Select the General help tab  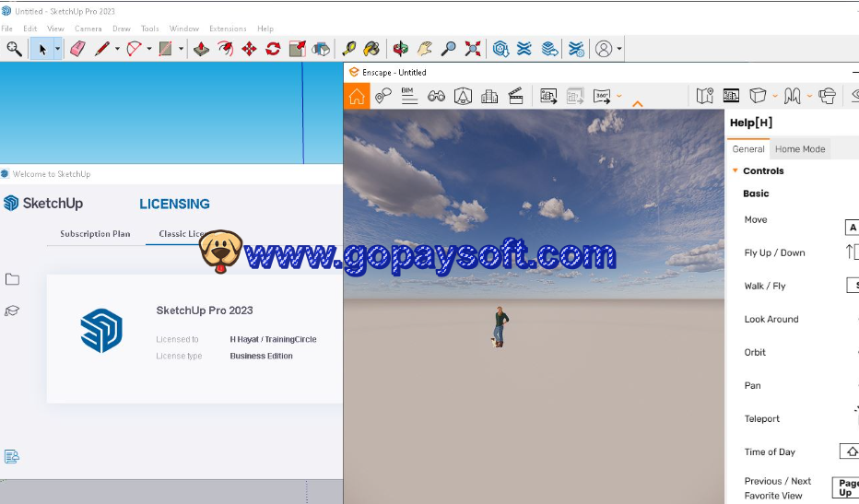tap(748, 149)
